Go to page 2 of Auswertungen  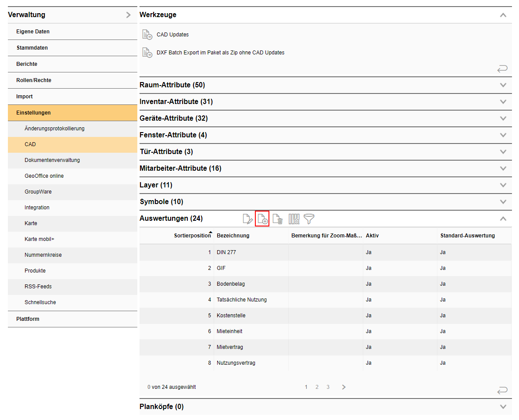click(317, 387)
